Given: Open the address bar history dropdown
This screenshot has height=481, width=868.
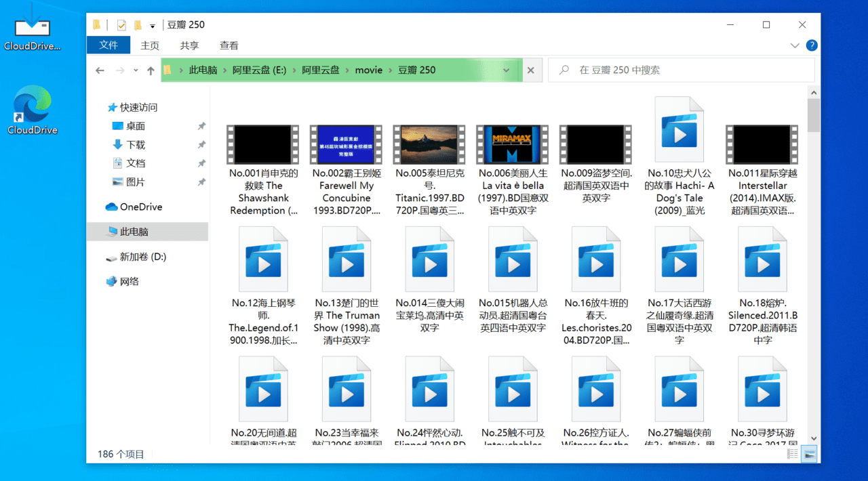Looking at the screenshot, I should coord(512,70).
